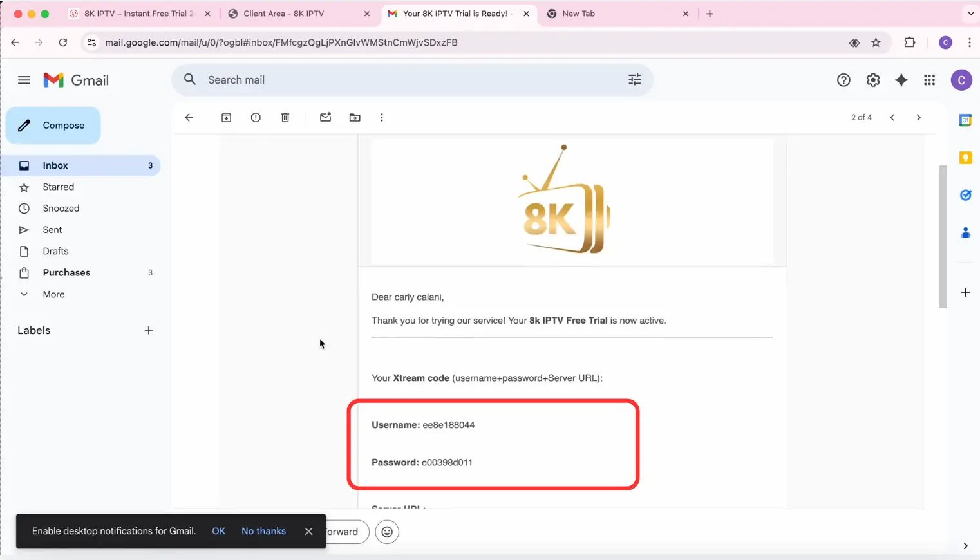Click the Labels heading
The width and height of the screenshot is (980, 560).
(x=33, y=330)
